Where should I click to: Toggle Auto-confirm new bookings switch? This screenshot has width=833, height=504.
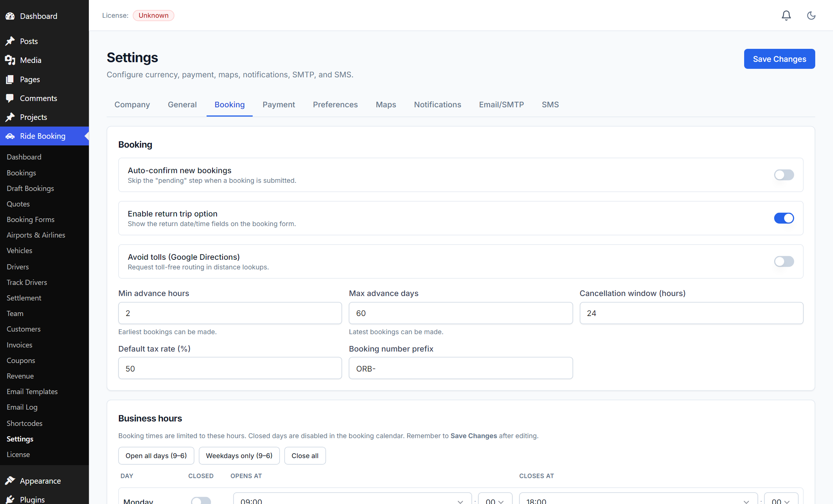(x=784, y=175)
